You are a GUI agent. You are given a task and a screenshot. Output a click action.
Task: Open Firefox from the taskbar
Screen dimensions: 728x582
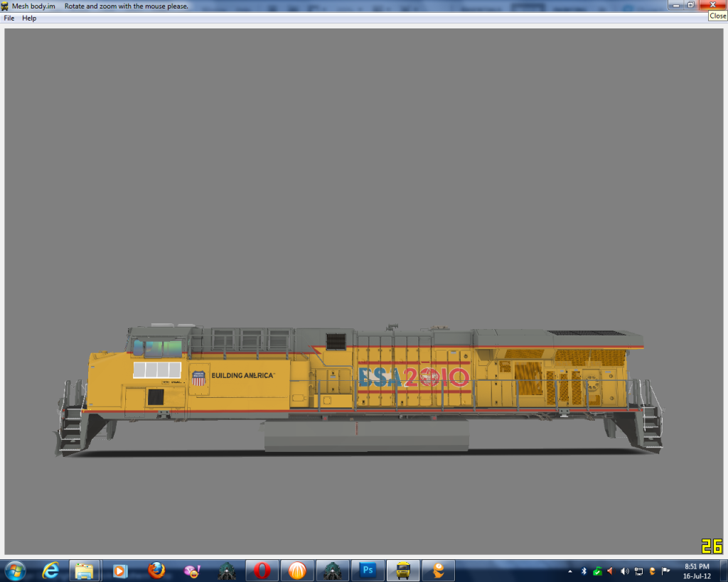pos(156,571)
